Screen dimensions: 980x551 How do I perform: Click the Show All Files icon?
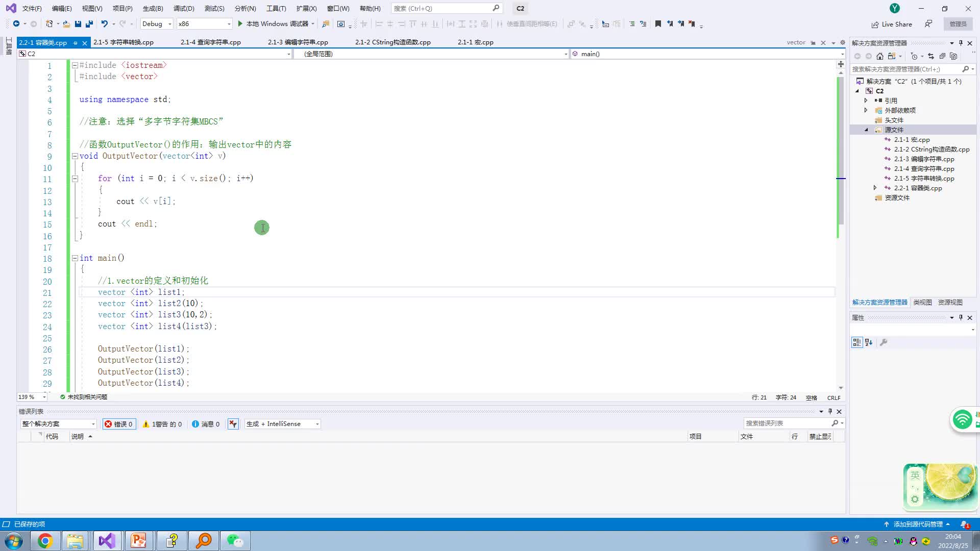[x=953, y=56]
